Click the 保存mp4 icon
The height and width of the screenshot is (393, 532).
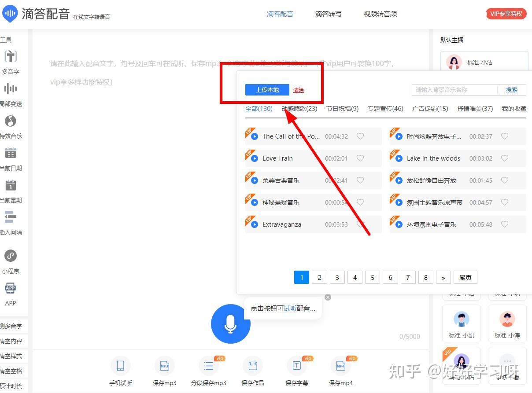(340, 366)
